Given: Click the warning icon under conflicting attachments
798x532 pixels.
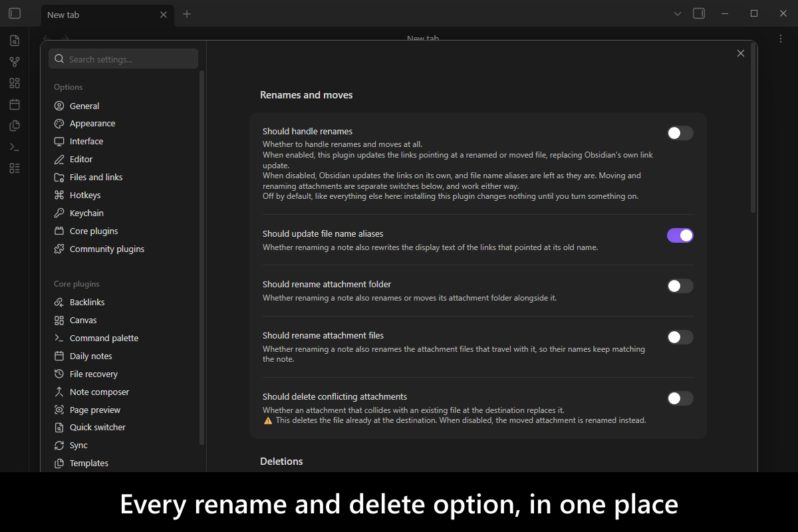Looking at the screenshot, I should point(268,420).
